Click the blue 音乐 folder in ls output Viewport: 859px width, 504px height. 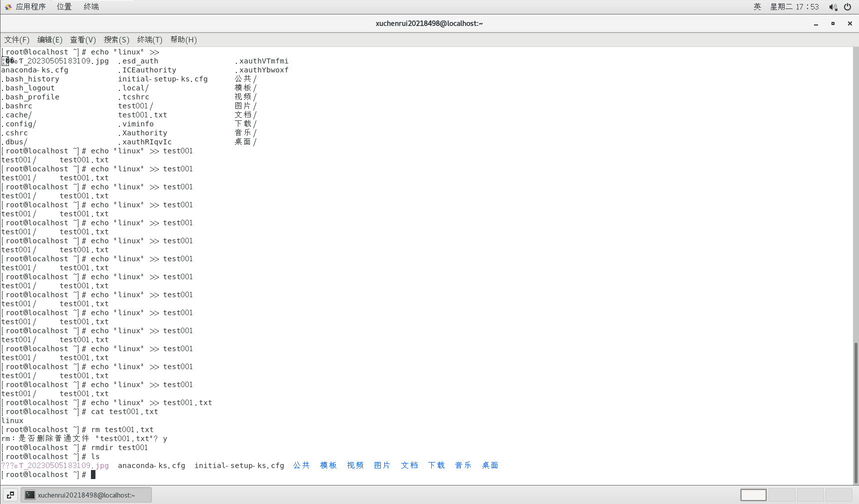(463, 466)
